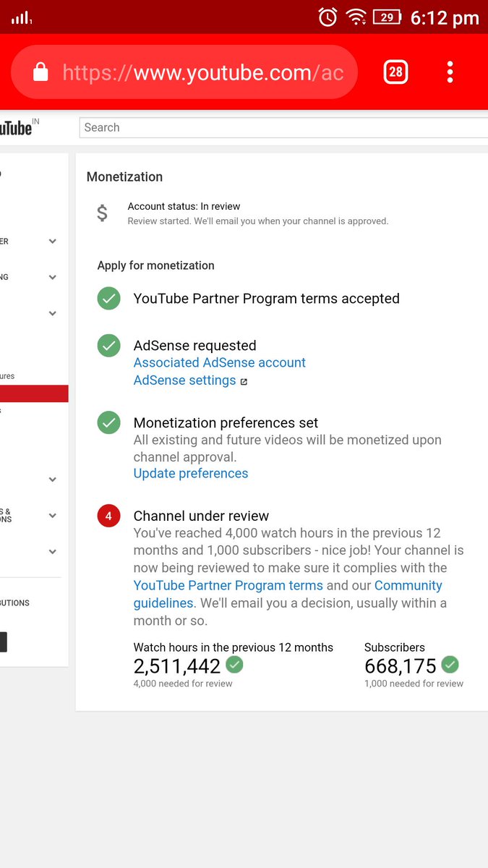Viewport: 488px width, 868px height.
Task: Tap the alarm clock status icon
Action: [328, 17]
